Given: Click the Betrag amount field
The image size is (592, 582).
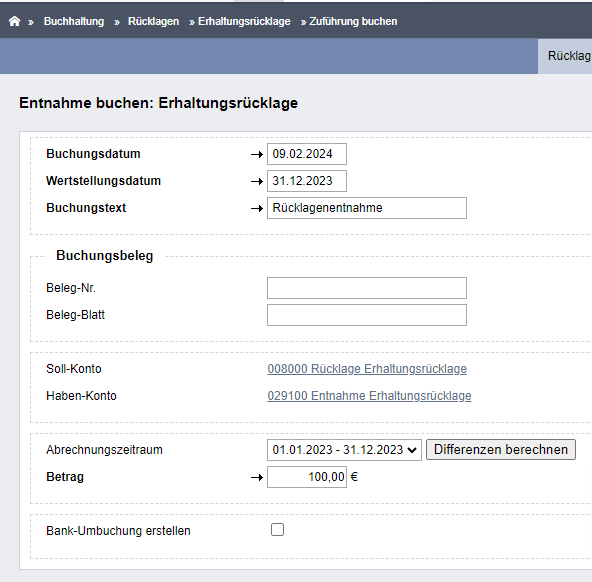Looking at the screenshot, I should [x=307, y=477].
